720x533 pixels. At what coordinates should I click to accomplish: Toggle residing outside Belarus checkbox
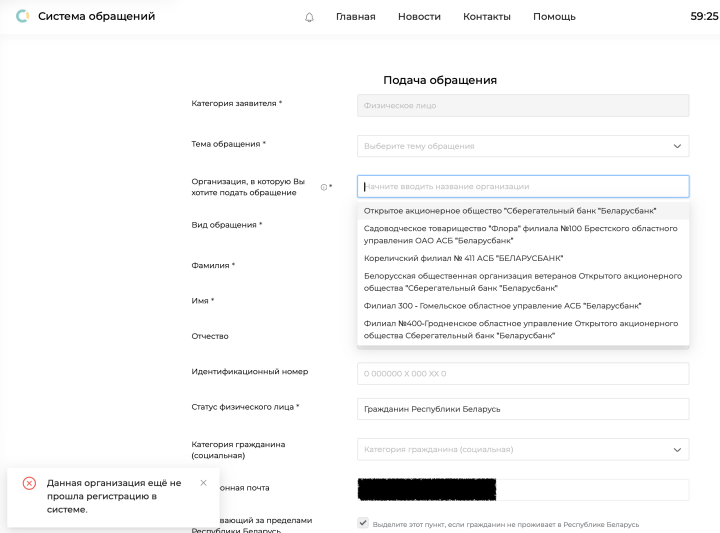click(x=363, y=523)
